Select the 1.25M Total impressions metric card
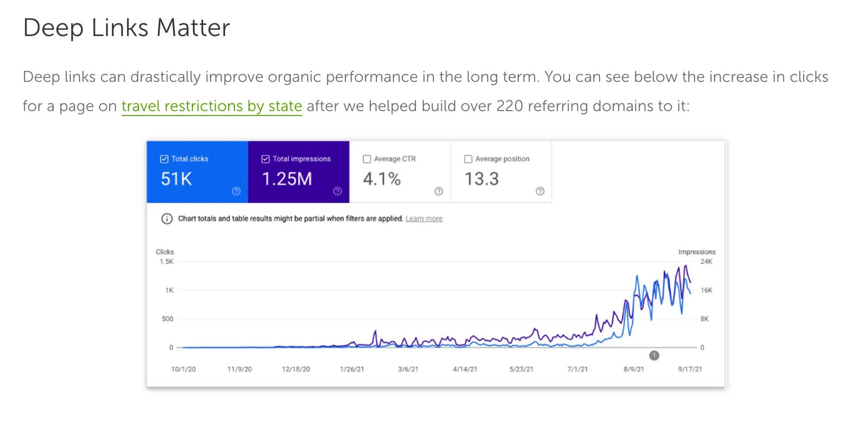The width and height of the screenshot is (868, 421). click(x=299, y=175)
